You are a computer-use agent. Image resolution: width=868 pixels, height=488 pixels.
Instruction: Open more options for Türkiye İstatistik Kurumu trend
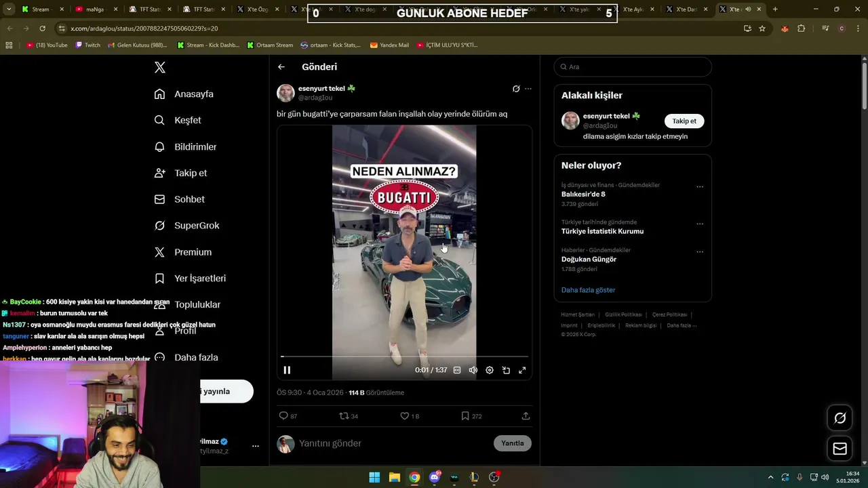point(700,224)
